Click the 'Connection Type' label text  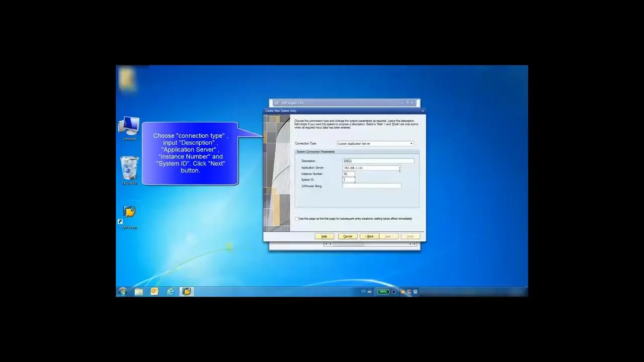pos(305,144)
